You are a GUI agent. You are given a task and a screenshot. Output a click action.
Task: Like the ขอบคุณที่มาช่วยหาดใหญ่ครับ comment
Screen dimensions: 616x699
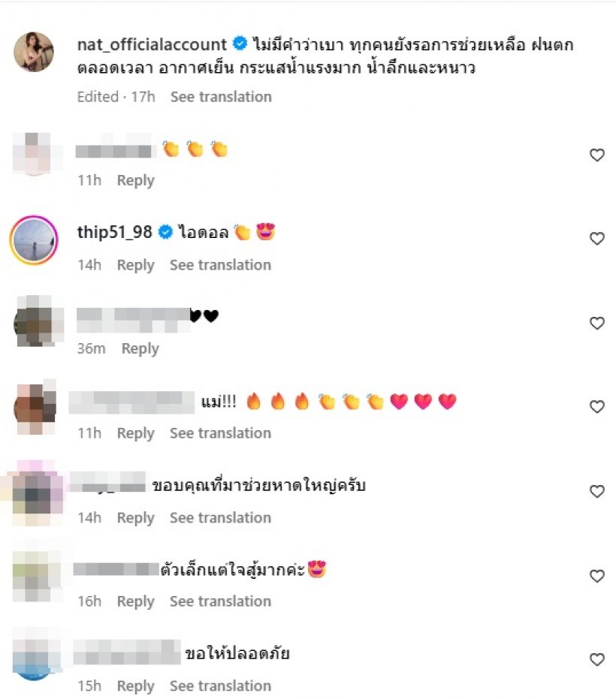click(x=596, y=491)
